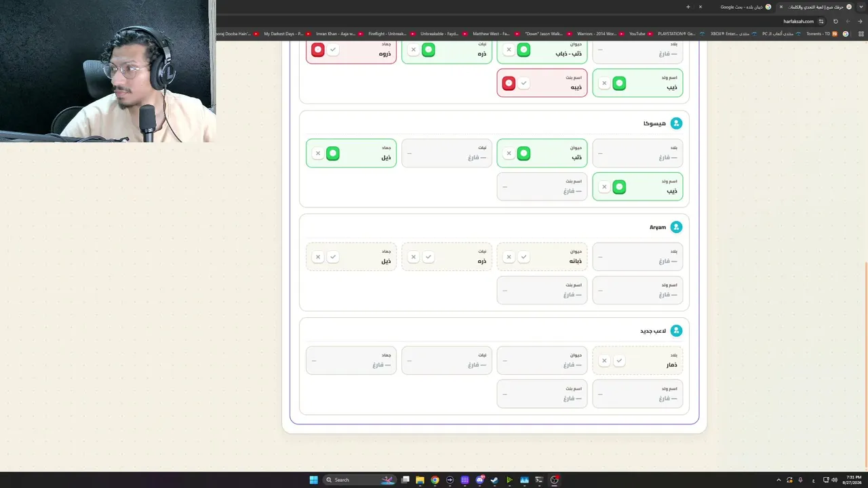The image size is (868, 488).
Task: Toggle the green accept on هيسوكا's ذئب
Action: (x=524, y=153)
